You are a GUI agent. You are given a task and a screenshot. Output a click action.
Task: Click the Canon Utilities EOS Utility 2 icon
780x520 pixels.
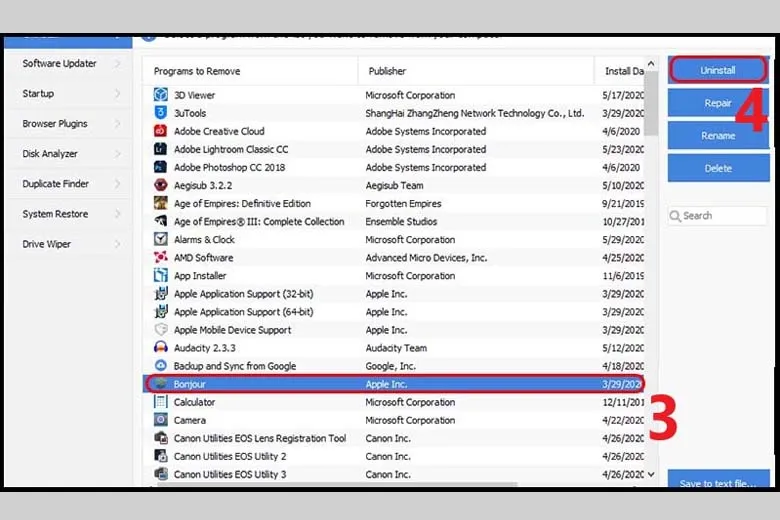(160, 455)
